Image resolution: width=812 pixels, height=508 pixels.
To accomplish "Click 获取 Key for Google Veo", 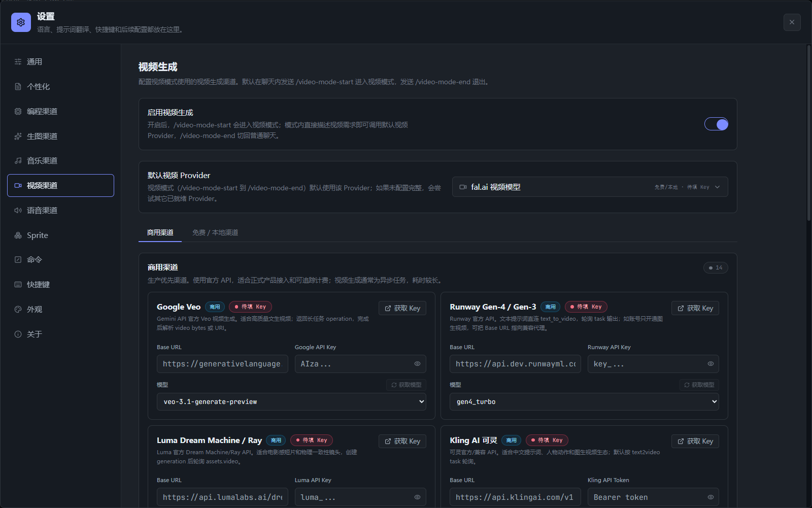I will click(x=402, y=309).
